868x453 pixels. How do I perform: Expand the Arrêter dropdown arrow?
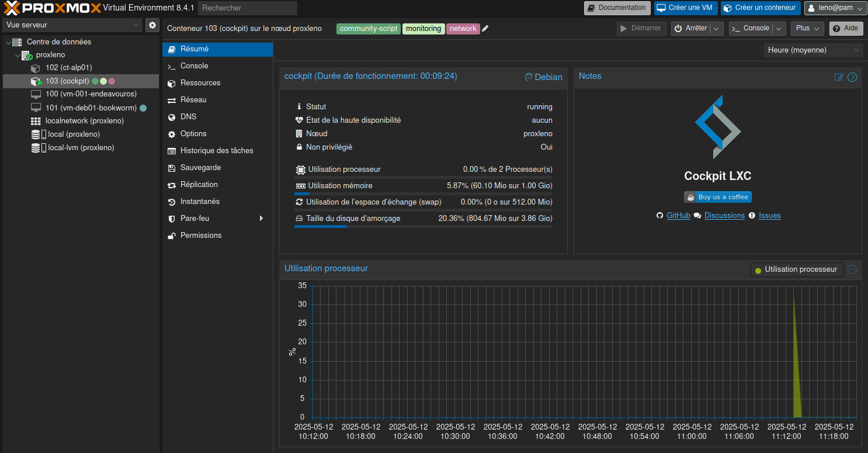717,29
